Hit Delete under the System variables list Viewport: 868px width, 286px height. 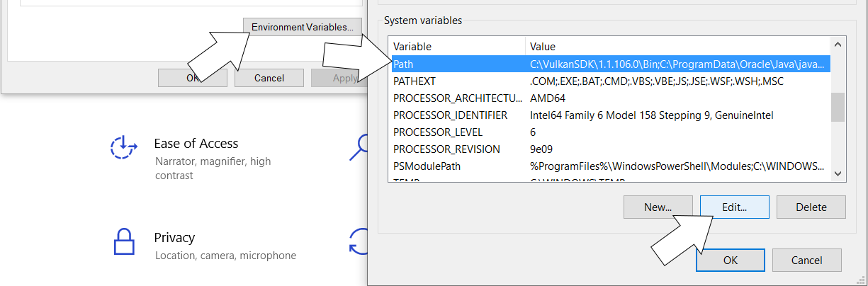click(x=811, y=207)
